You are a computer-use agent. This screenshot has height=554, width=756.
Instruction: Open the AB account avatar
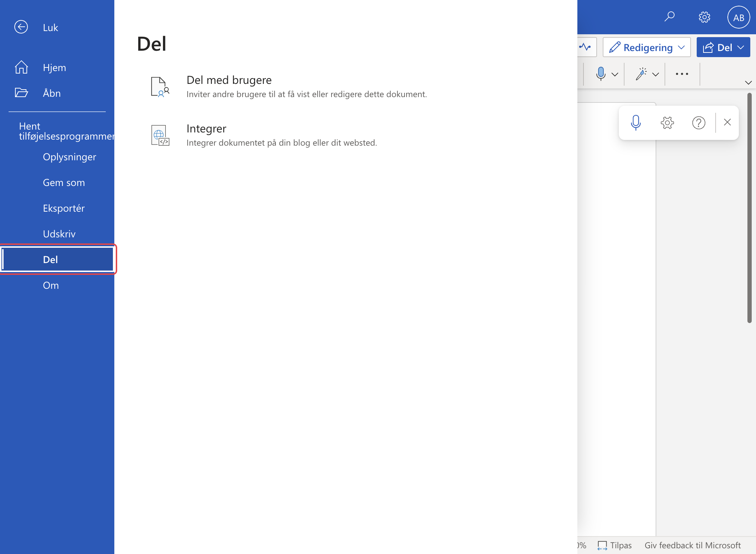[738, 17]
